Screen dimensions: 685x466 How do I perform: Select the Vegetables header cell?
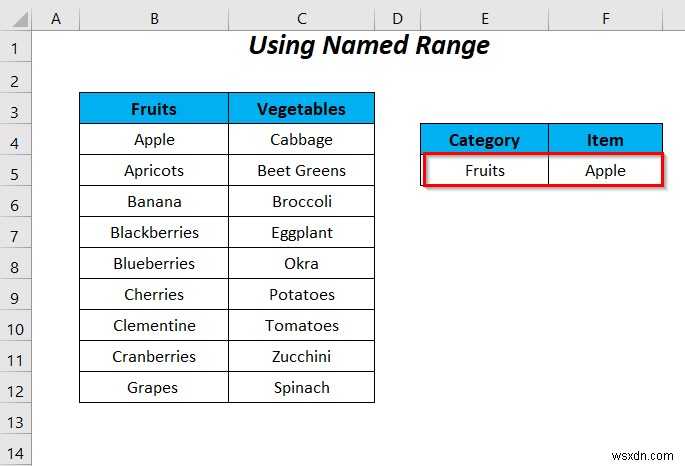(301, 109)
